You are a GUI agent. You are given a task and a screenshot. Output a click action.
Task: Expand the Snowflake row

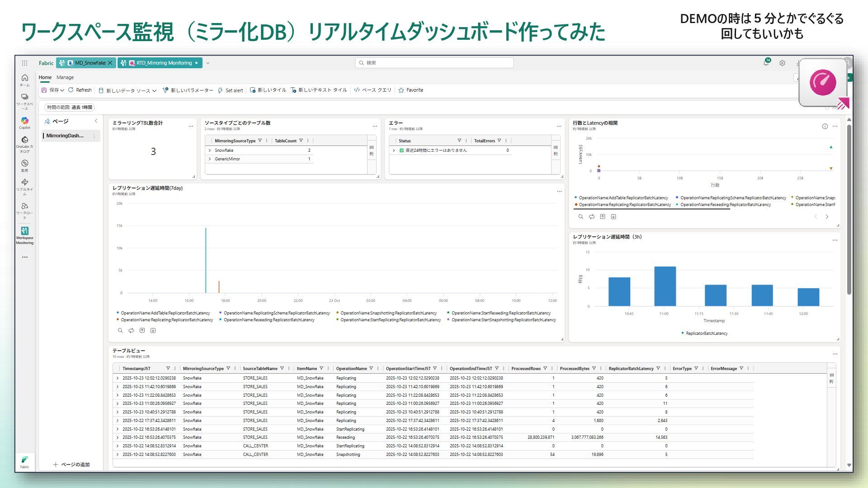[210, 150]
